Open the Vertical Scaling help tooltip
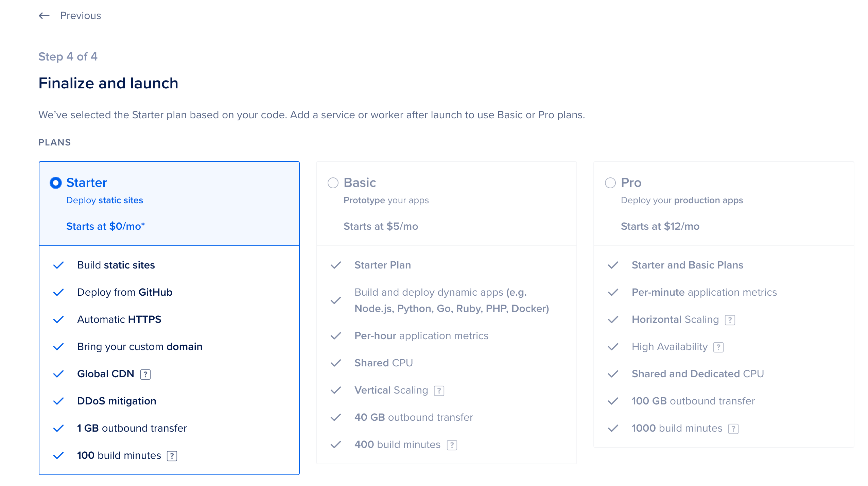Screen dimensions: 868x486 (x=439, y=390)
